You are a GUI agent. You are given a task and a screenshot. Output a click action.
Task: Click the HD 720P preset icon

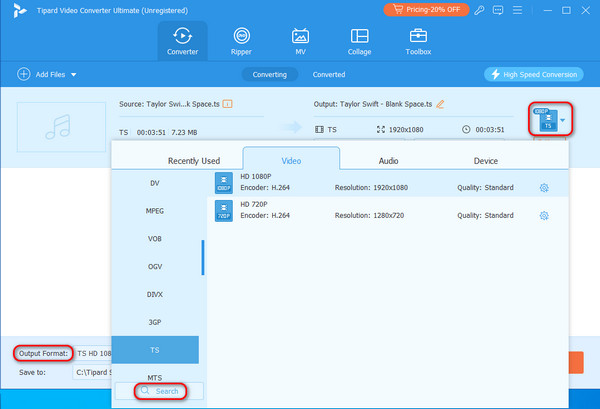click(223, 211)
